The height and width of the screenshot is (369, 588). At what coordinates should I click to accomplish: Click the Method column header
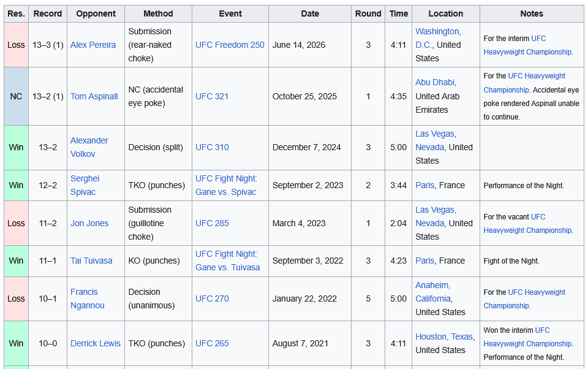click(158, 14)
